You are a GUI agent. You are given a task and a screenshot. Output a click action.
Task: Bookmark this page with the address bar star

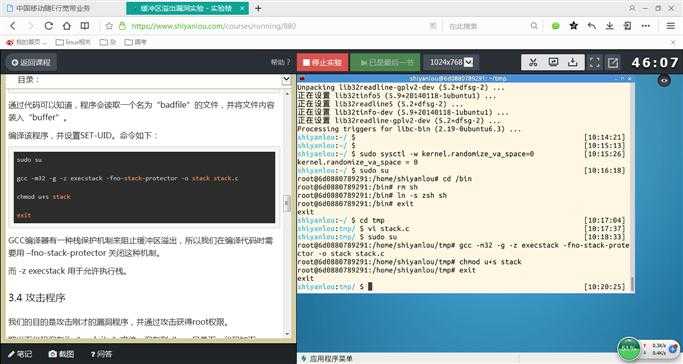[109, 26]
